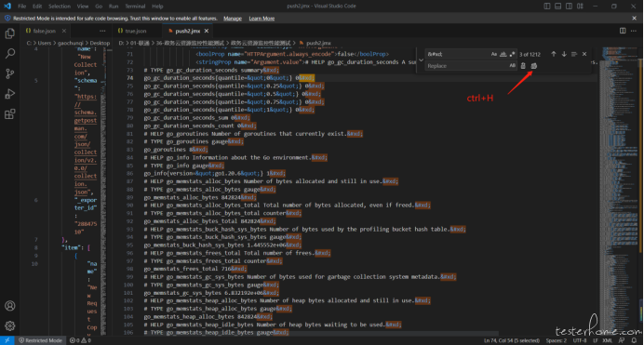Open Customize Layout icon in title bar
The image size is (644, 345).
[x=580, y=7]
